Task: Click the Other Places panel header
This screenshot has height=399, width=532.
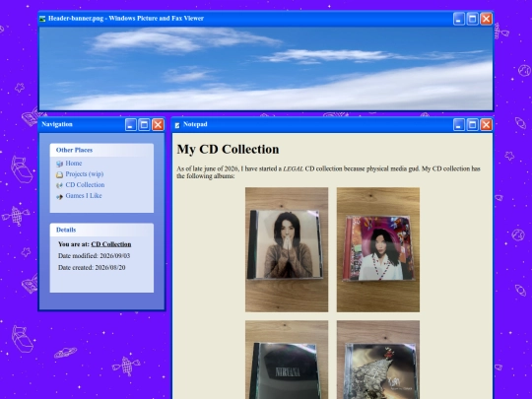Action: pyautogui.click(x=101, y=150)
